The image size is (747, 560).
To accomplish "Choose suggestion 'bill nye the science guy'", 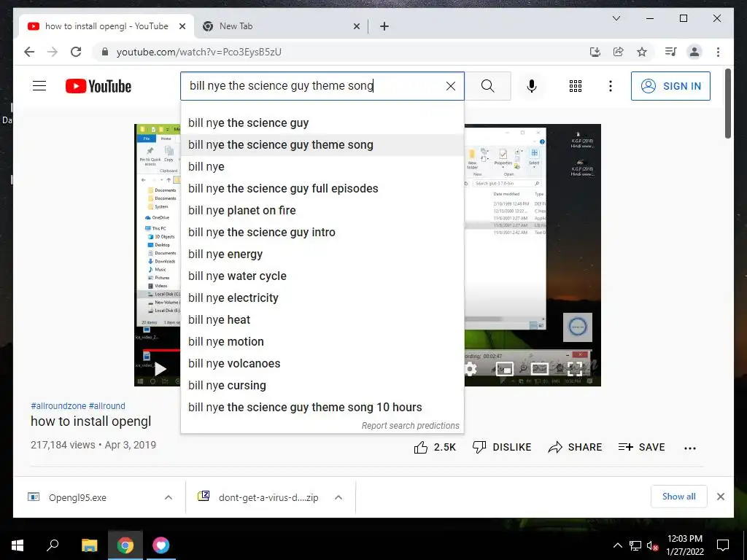I will (x=322, y=122).
